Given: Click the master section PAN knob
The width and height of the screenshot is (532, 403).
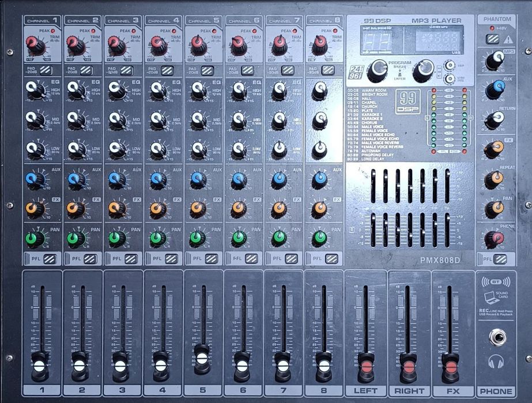Looking at the screenshot, I should point(495,209).
